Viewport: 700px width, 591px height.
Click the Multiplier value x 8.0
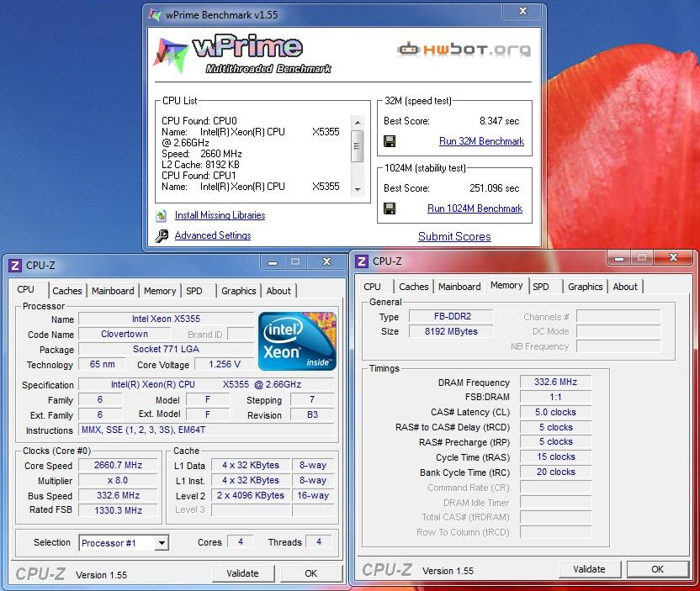click(x=119, y=480)
